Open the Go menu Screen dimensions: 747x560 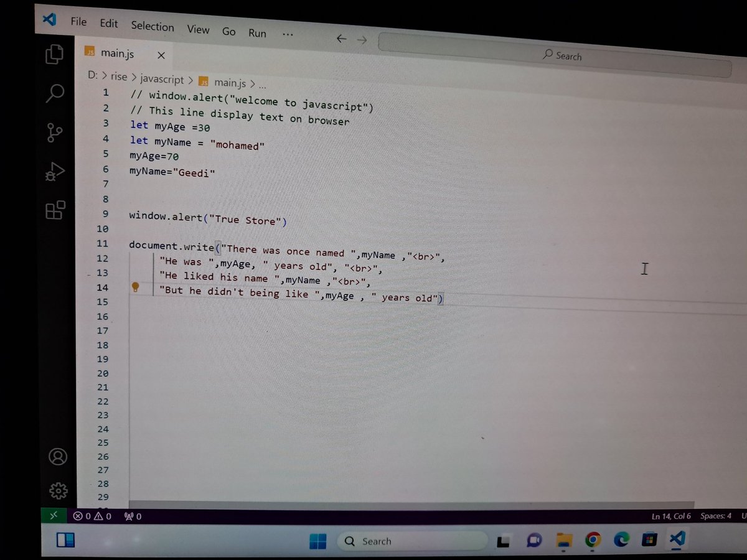coord(229,31)
